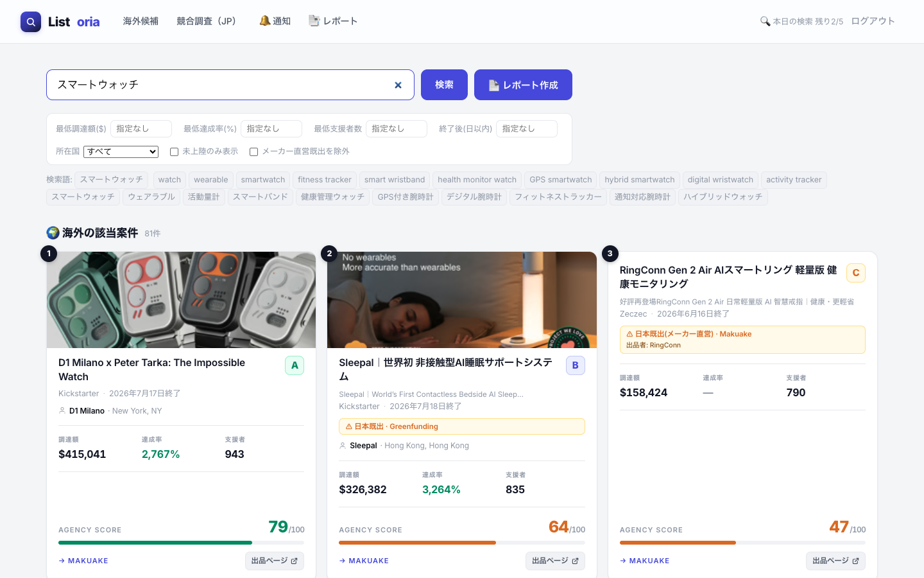Tick the メーカー直営既出を除外 checkbox

click(x=253, y=152)
